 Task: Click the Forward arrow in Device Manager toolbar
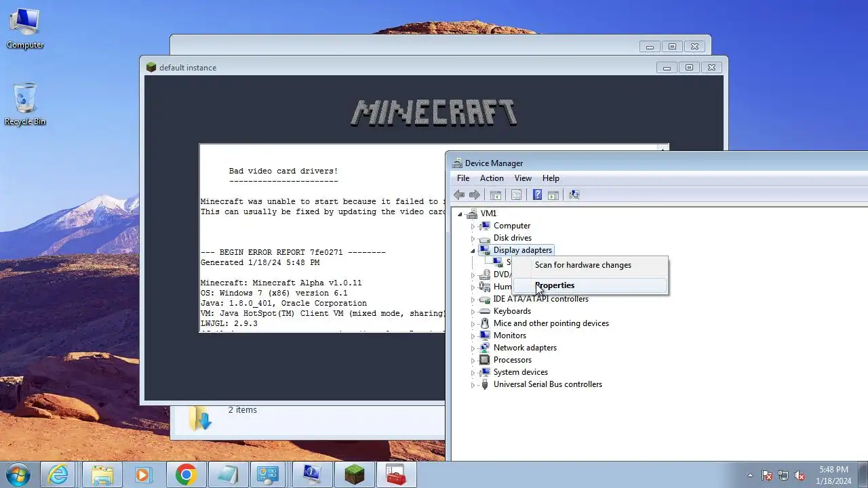coord(475,195)
